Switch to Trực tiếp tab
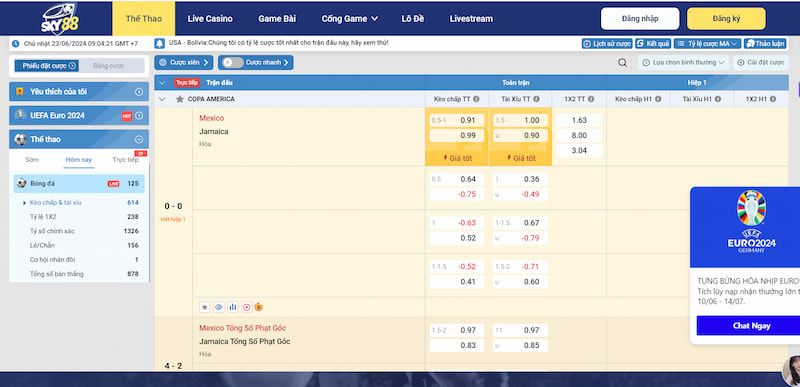This screenshot has width=800, height=387. click(x=125, y=160)
